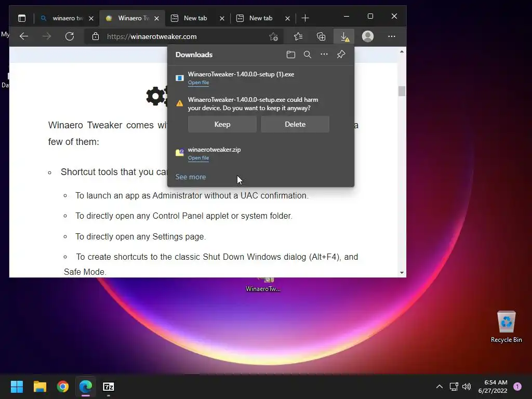532x399 pixels.
Task: Open the notification center badge
Action: click(x=517, y=387)
